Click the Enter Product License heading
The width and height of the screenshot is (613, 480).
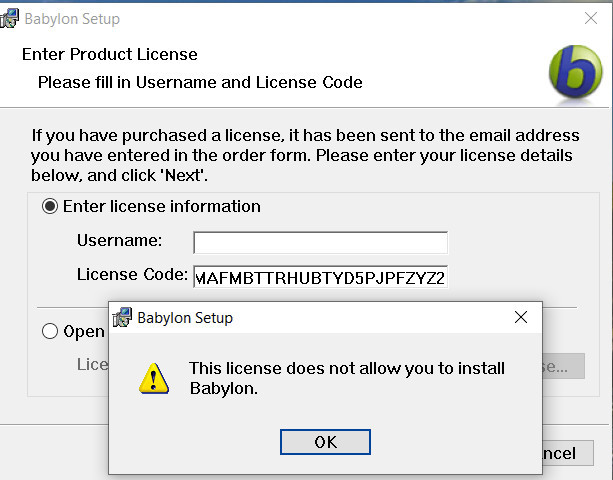pyautogui.click(x=110, y=54)
